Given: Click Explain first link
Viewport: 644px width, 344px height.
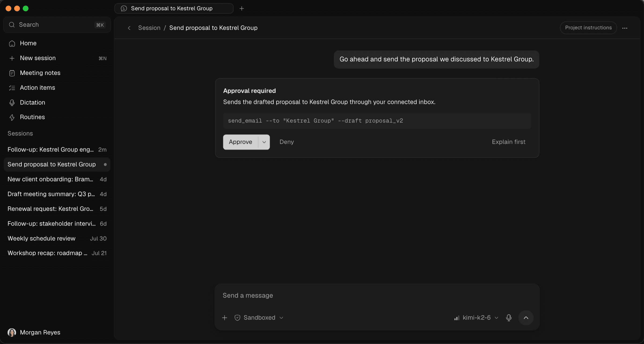Looking at the screenshot, I should point(508,142).
